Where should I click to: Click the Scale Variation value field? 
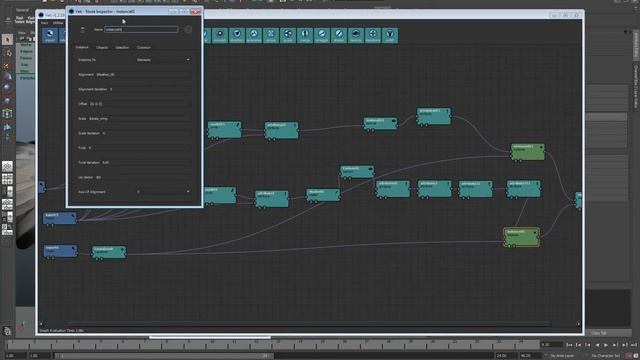(x=146, y=133)
